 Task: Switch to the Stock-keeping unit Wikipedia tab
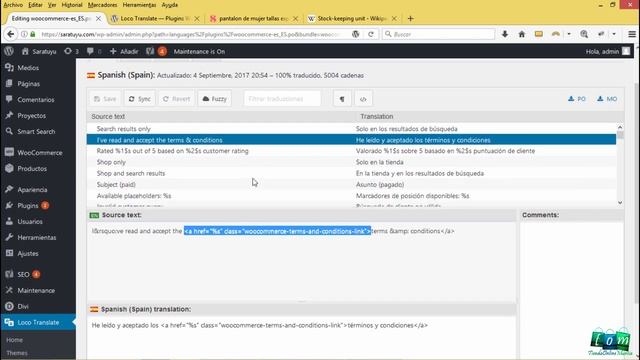click(352, 19)
